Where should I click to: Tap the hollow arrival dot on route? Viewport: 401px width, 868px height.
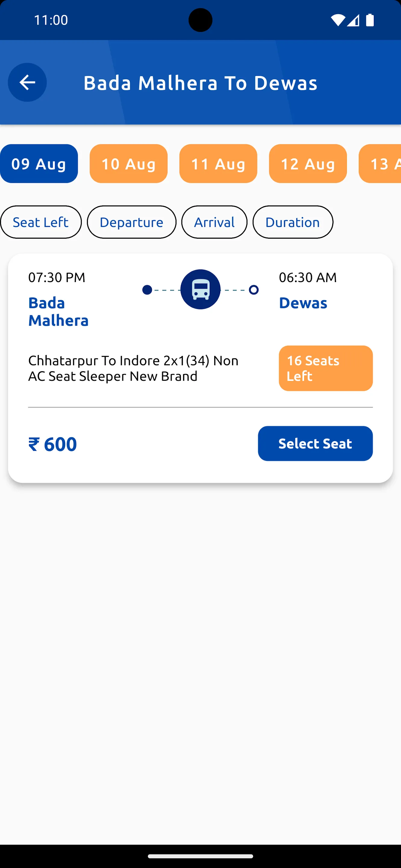[x=254, y=290]
